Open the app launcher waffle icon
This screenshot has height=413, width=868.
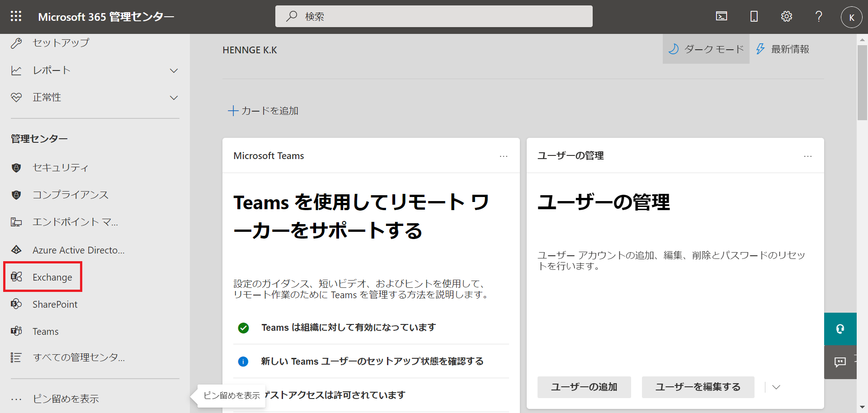pos(16,17)
